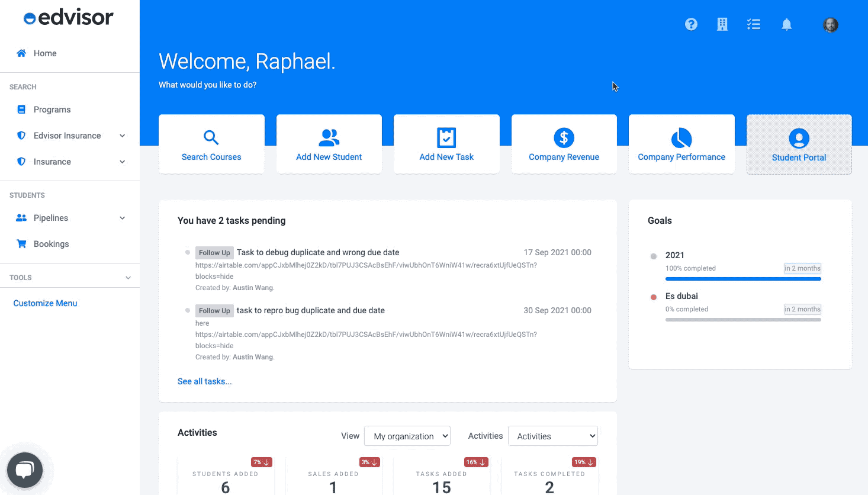Click the Bookings cart icon
Screen dimensions: 868x495
click(21, 244)
